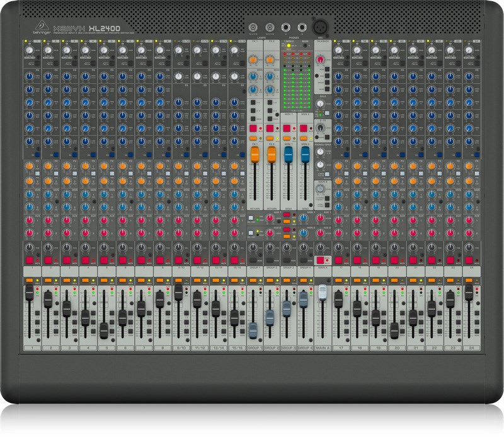Assign FX 1 return to groups 1-2

(253, 103)
